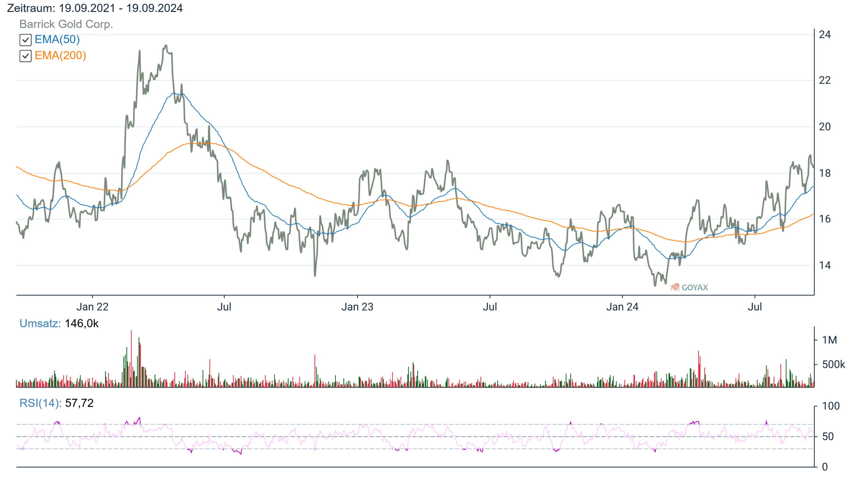The height and width of the screenshot is (496, 868).
Task: Click the price axis label 24
Action: (x=825, y=35)
